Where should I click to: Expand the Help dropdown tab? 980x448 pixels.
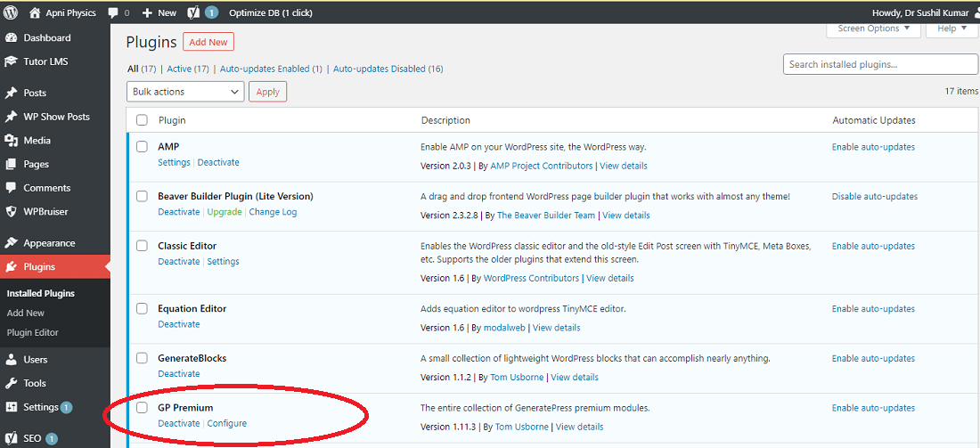pyautogui.click(x=951, y=29)
